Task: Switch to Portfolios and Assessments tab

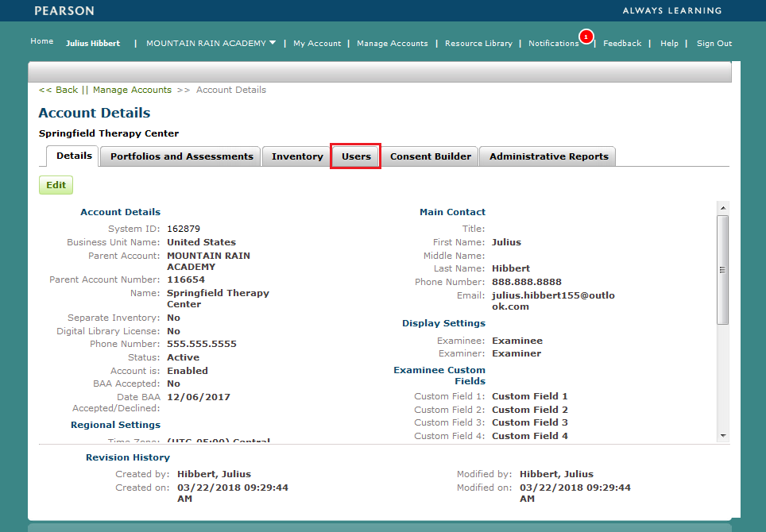Action: click(182, 156)
